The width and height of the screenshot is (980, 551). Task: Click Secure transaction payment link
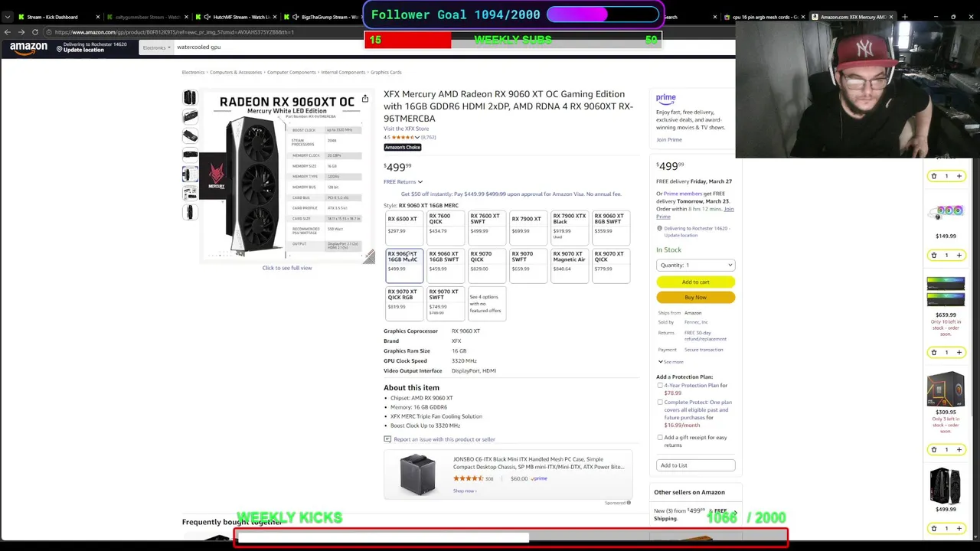[x=704, y=350]
